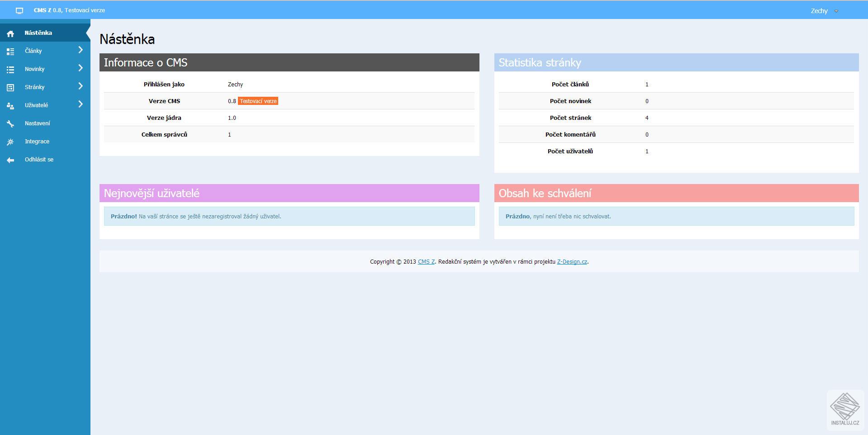Click the Verze CMS label
This screenshot has width=868, height=435.
164,101
